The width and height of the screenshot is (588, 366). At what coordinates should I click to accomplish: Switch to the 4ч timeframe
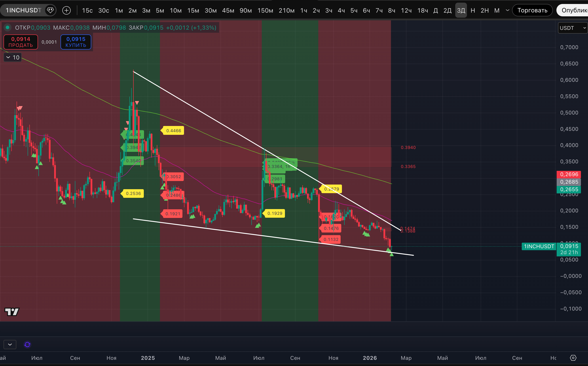(341, 10)
